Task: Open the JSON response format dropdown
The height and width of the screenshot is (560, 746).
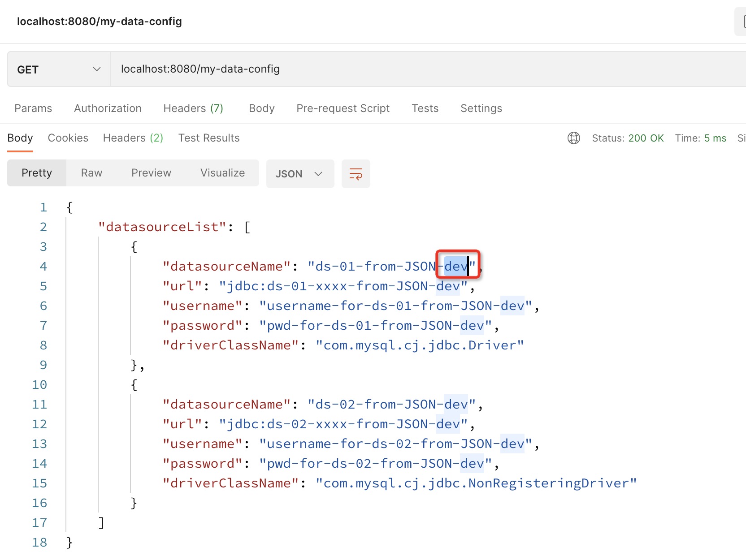Action: click(x=300, y=174)
